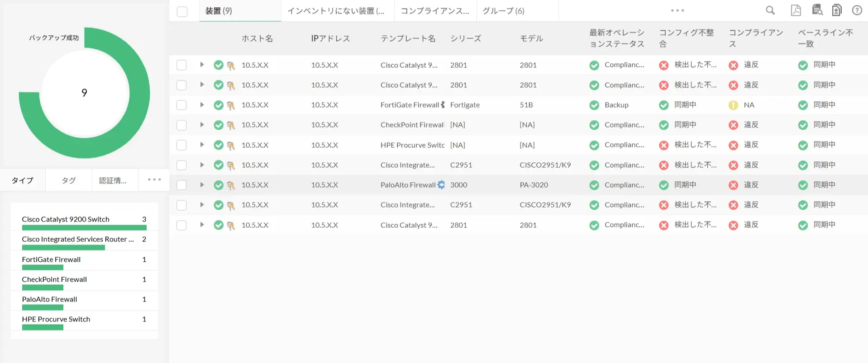Open the help question mark icon

857,10
